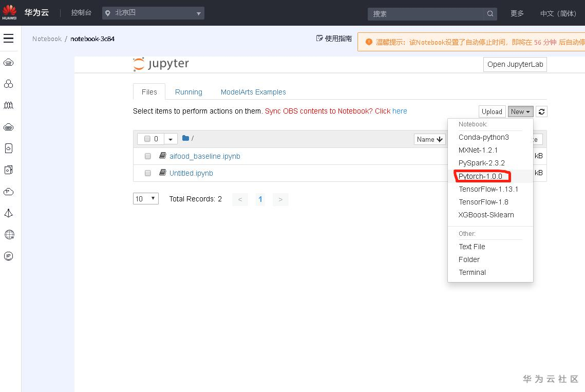This screenshot has height=392, width=585.
Task: Click the document sidebar icon with circle
Action: point(9,148)
